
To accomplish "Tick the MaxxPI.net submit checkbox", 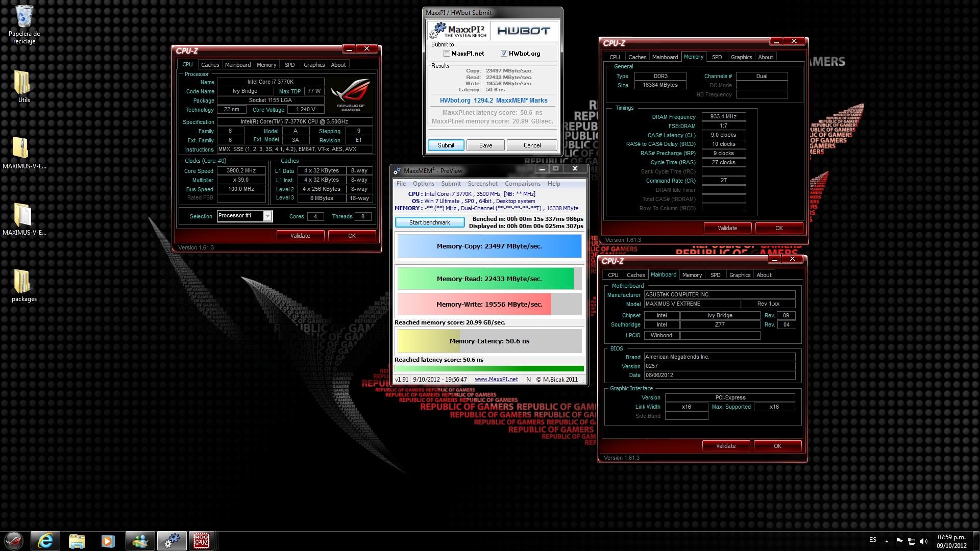I will 447,54.
